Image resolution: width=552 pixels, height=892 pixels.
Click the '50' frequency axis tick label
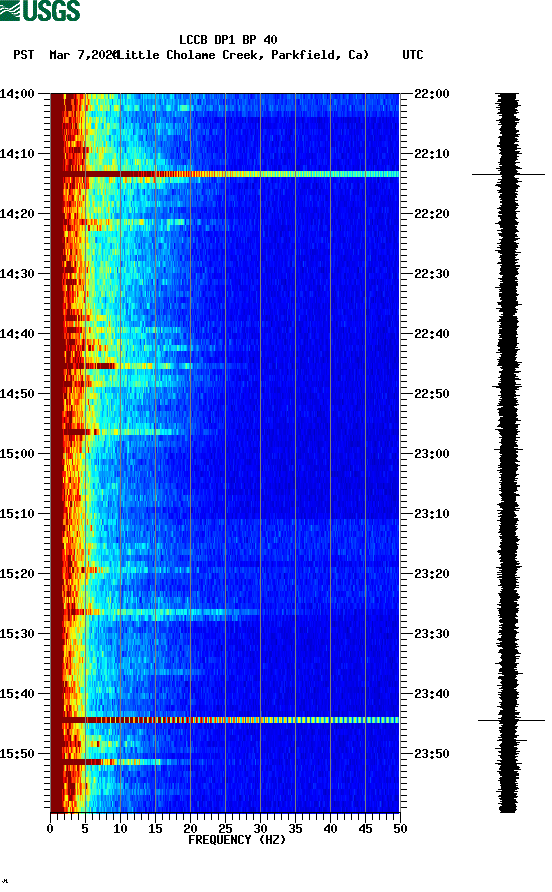(400, 828)
